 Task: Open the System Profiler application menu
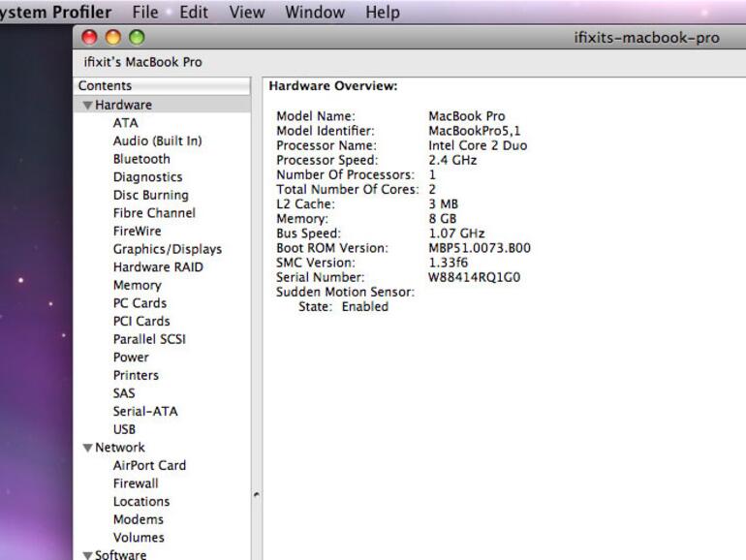click(55, 12)
